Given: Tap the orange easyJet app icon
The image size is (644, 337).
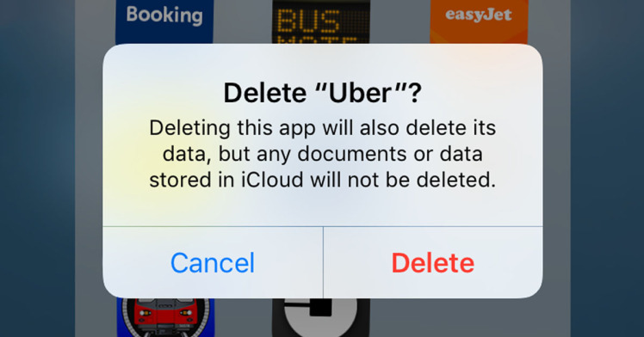Looking at the screenshot, I should (x=479, y=21).
